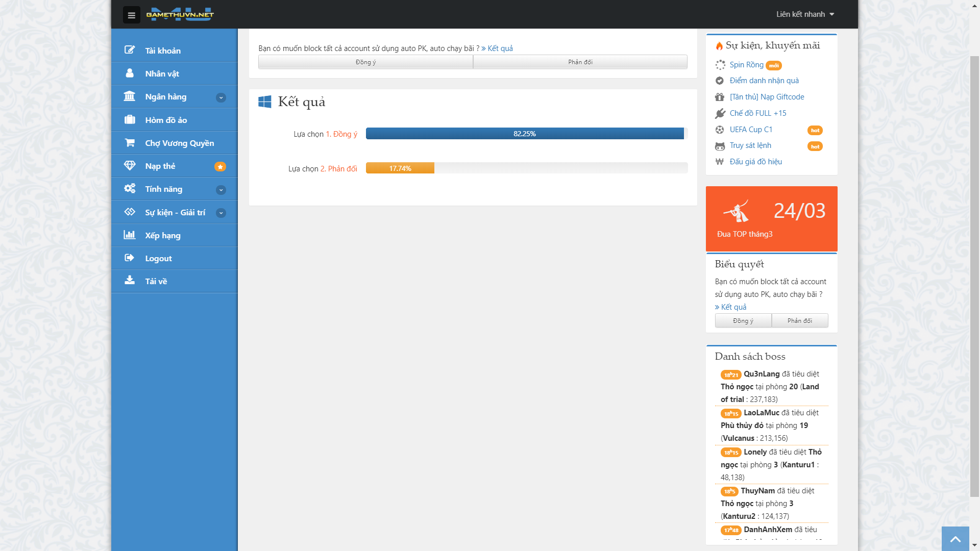Open Điểm danh nhận quà link
The width and height of the screenshot is (980, 551).
coord(764,81)
